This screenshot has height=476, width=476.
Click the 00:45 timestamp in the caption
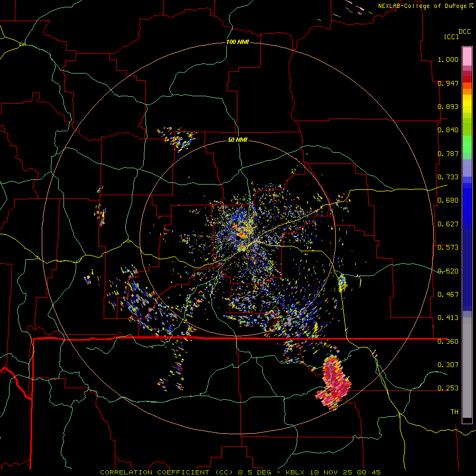369,472
